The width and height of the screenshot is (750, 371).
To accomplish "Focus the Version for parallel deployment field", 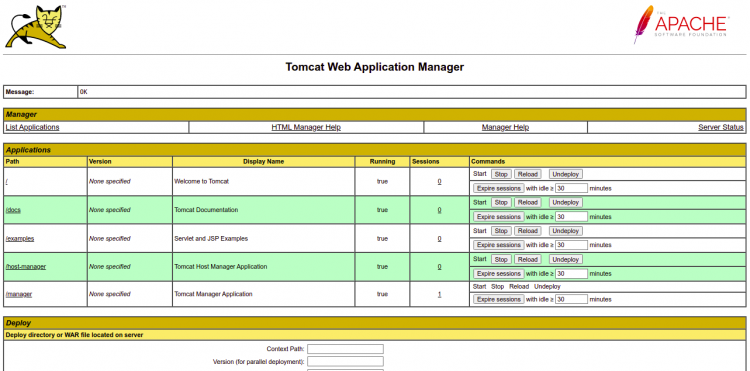I will pyautogui.click(x=345, y=361).
